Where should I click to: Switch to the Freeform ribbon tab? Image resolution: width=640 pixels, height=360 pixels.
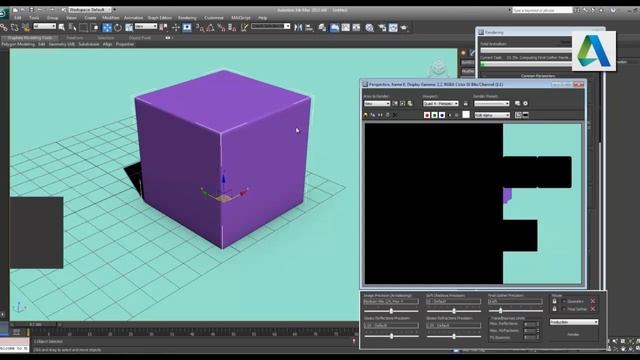coord(74,38)
